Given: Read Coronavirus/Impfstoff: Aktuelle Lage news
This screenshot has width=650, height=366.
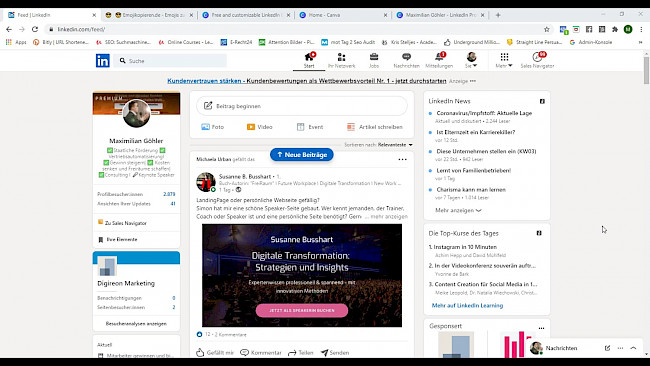Looking at the screenshot, I should pos(484,113).
